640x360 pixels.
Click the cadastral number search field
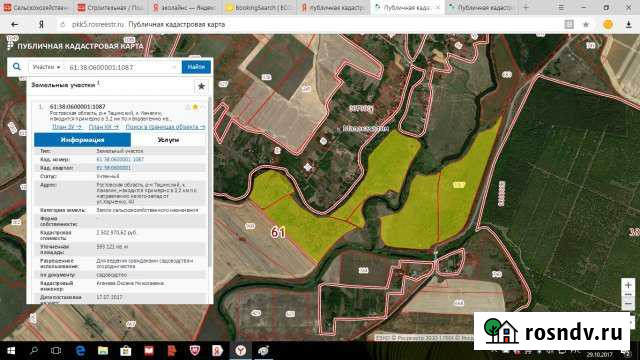click(122, 67)
